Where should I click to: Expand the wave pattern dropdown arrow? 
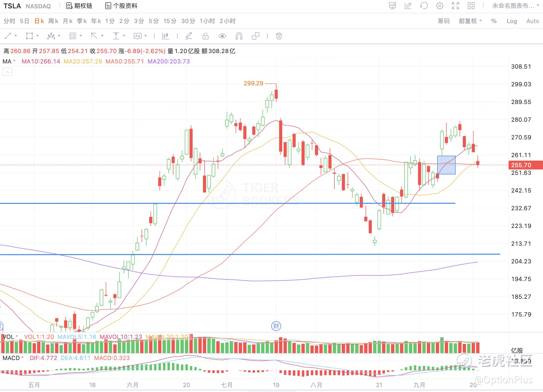59,36
